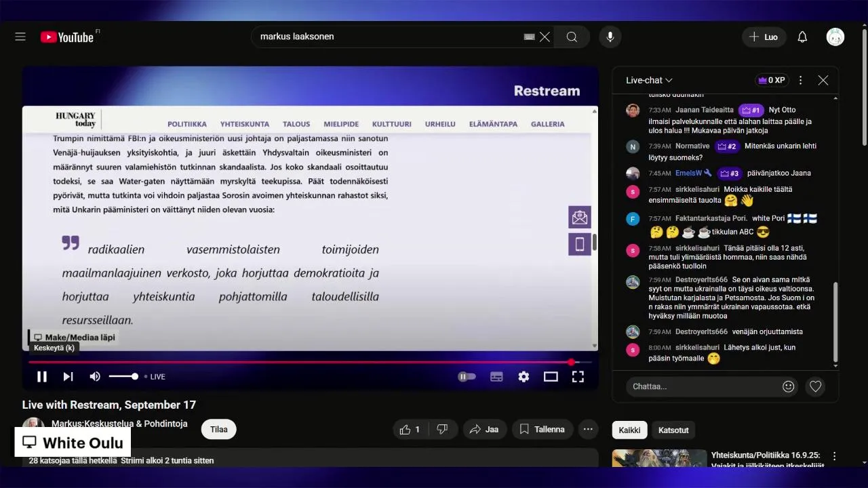The image size is (868, 488).
Task: Dislike the video with thumbs down
Action: coord(442,429)
